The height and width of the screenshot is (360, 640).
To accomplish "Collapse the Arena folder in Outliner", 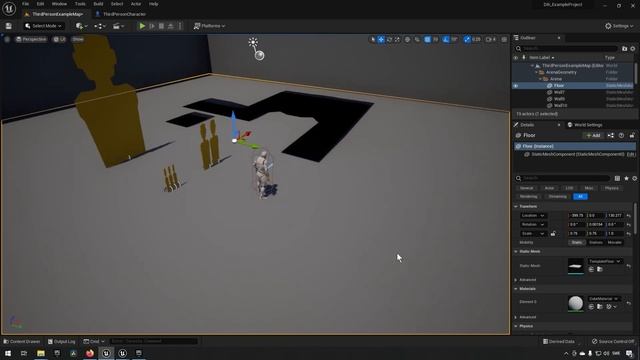I will click(x=540, y=79).
